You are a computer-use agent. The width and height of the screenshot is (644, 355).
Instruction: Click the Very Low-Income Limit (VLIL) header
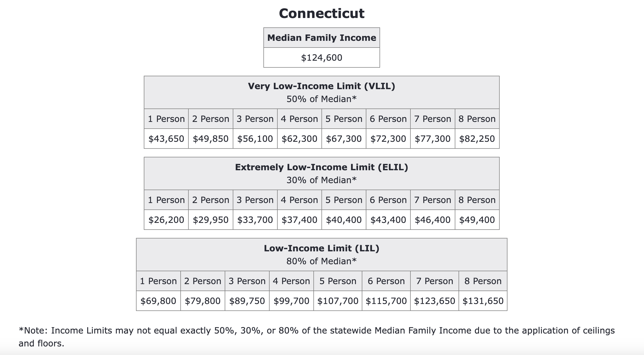321,86
